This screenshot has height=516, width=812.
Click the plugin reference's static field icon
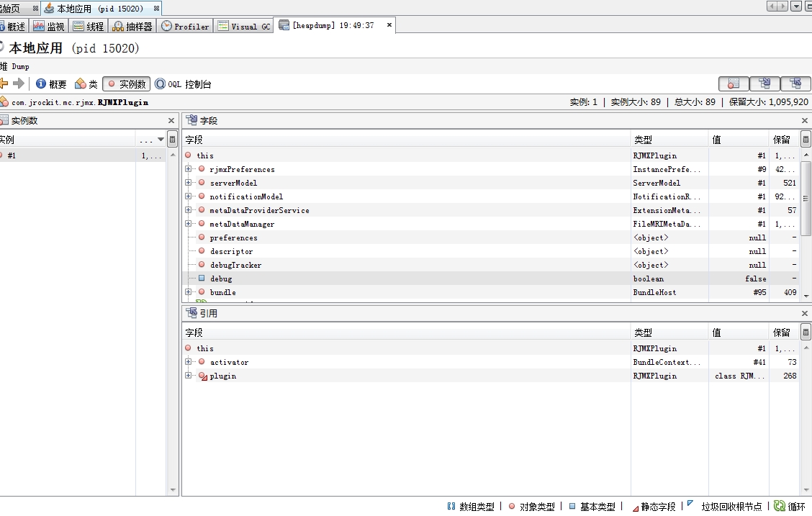(x=203, y=376)
